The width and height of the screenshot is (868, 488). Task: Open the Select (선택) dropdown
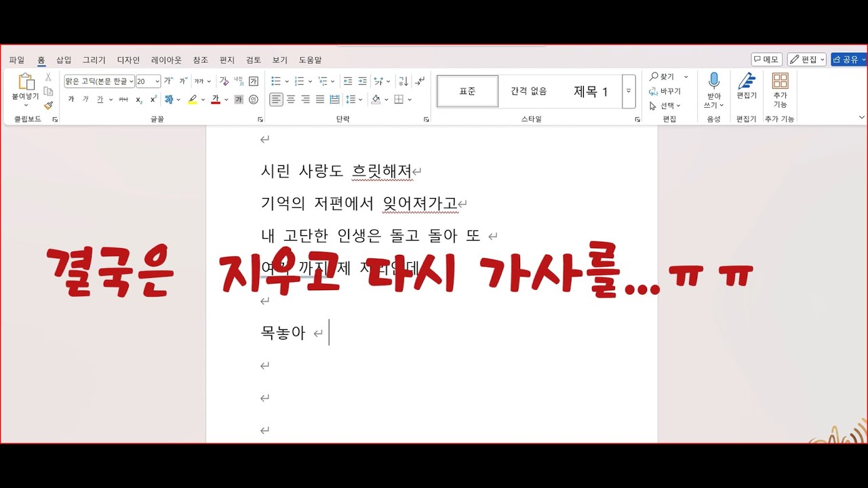point(665,106)
